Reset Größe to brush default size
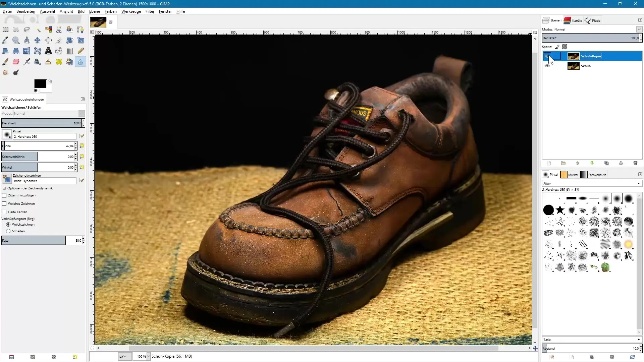This screenshot has width=644, height=362. [x=82, y=146]
